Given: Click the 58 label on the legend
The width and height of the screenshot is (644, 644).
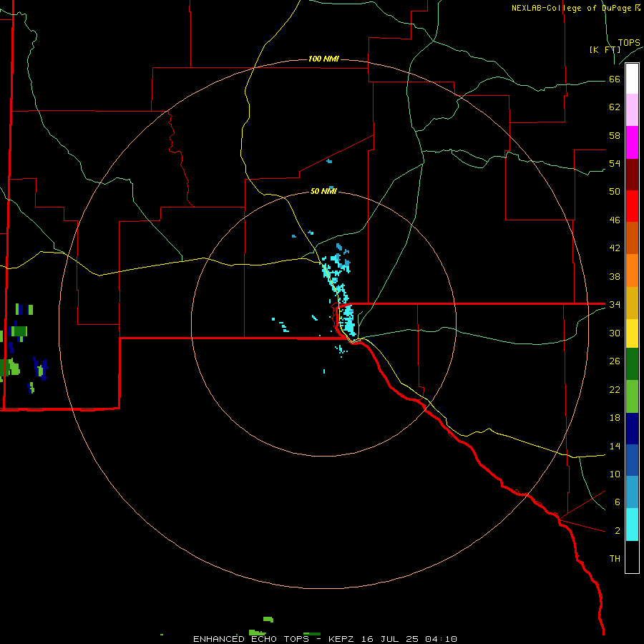Looking at the screenshot, I should point(615,135).
